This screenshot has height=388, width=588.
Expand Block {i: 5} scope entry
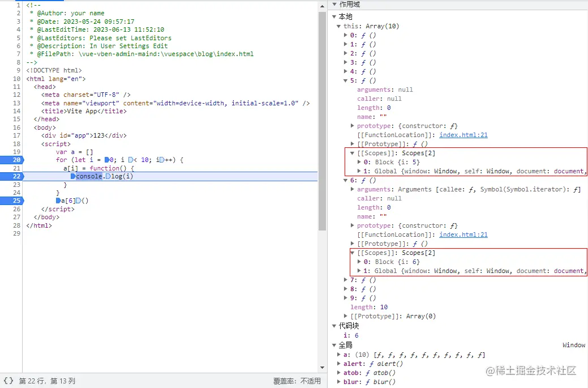pos(359,162)
